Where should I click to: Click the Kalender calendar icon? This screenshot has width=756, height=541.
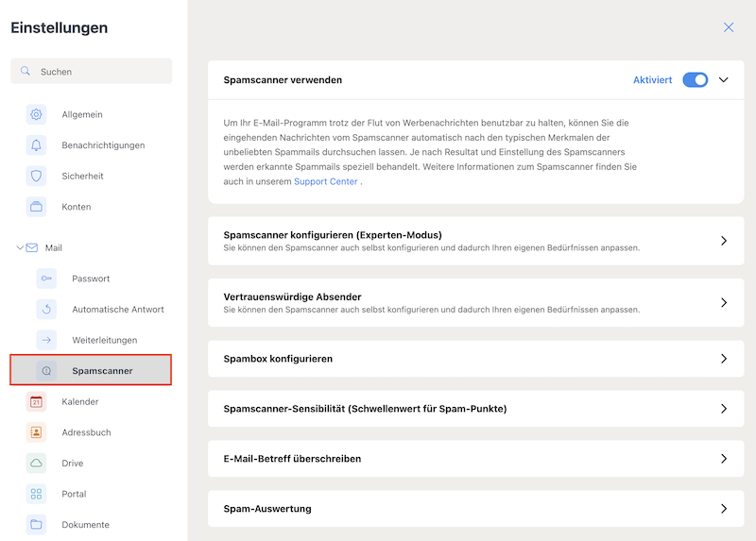[x=36, y=402]
